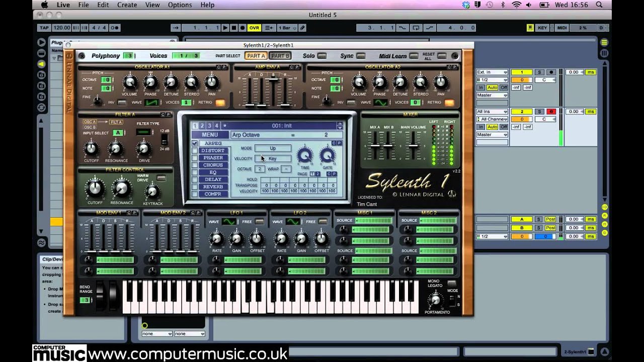644x362 pixels.
Task: Open the Edit menu
Action: pyautogui.click(x=103, y=5)
